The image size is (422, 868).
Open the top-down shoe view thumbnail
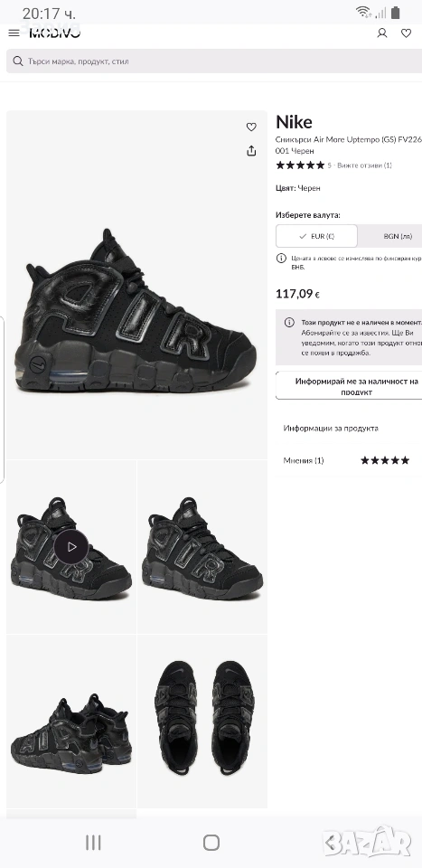pos(202,722)
